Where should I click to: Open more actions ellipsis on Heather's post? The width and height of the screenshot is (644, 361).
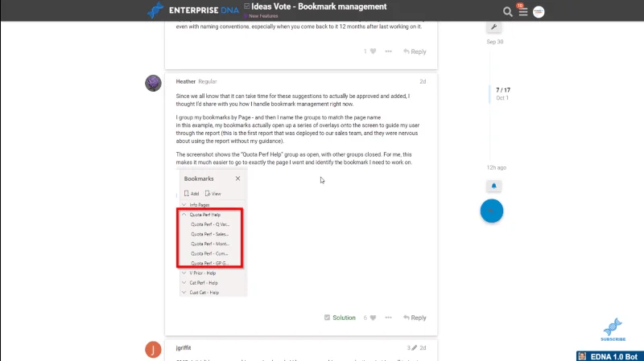click(x=388, y=318)
